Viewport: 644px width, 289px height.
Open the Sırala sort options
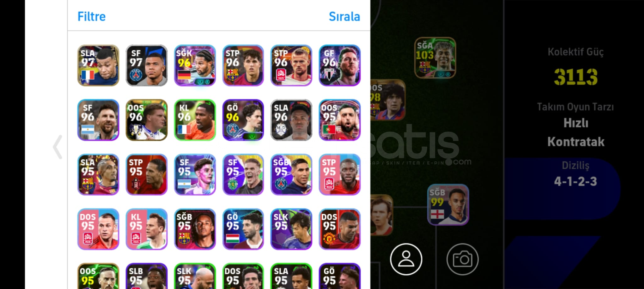coord(344,16)
